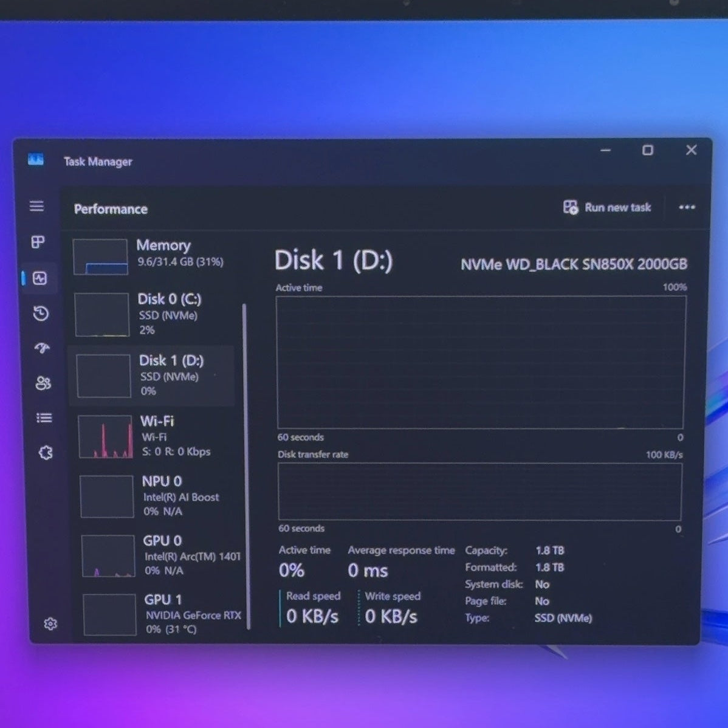This screenshot has width=728, height=728.
Task: Select Disk 1 (D:) in sidebar
Action: [x=153, y=376]
